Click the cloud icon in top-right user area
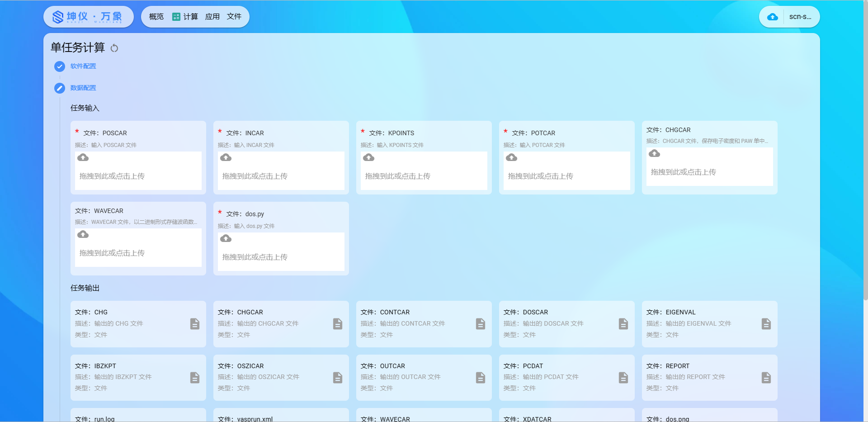 tap(773, 17)
